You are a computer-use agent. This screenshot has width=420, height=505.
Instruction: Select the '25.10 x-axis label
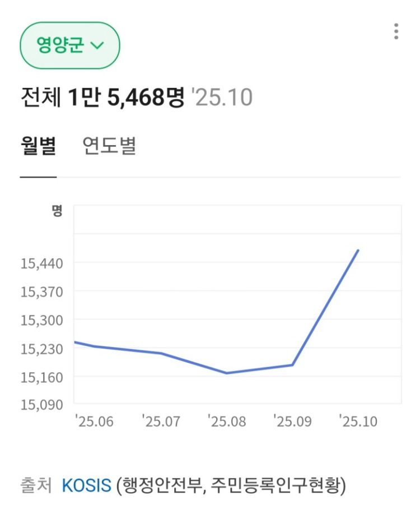click(358, 421)
